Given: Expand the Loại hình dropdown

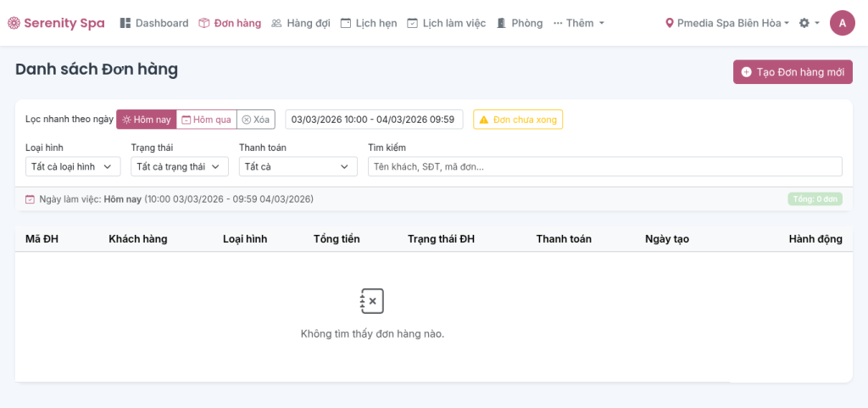Looking at the screenshot, I should [x=73, y=166].
